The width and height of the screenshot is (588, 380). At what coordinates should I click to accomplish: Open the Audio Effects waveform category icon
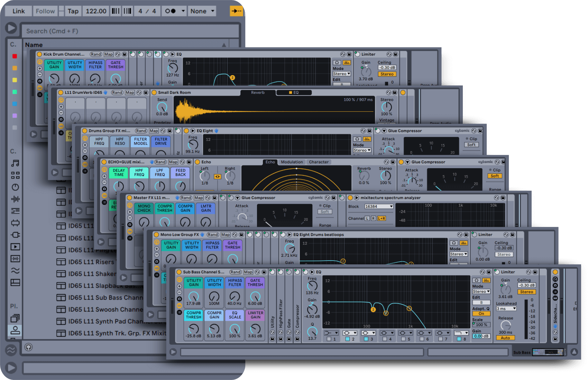15,199
